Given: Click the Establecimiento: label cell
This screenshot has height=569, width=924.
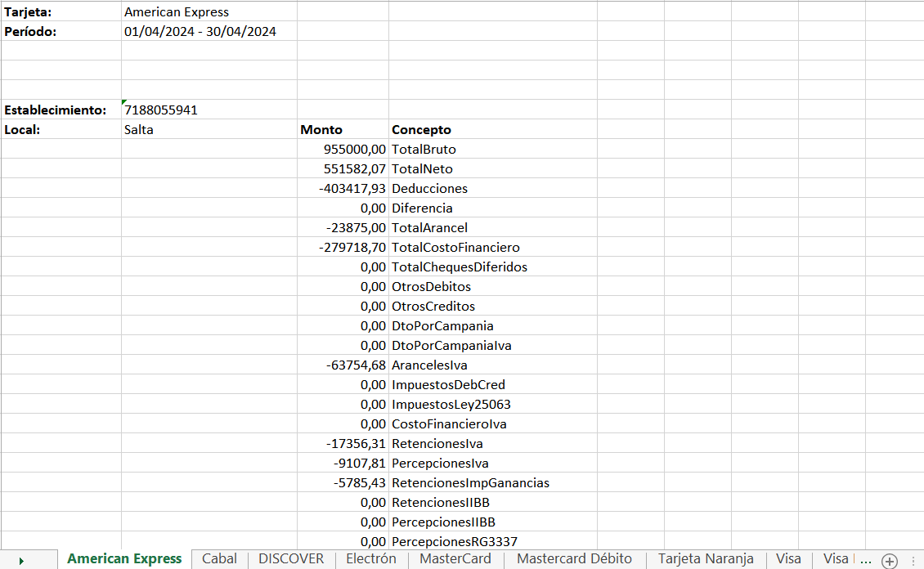Looking at the screenshot, I should 61,110.
